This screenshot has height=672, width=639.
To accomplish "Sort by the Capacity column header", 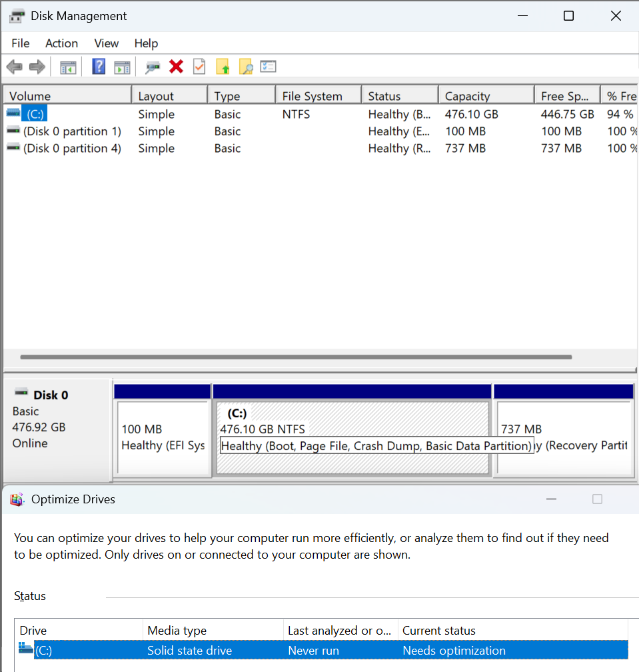I will coord(487,95).
